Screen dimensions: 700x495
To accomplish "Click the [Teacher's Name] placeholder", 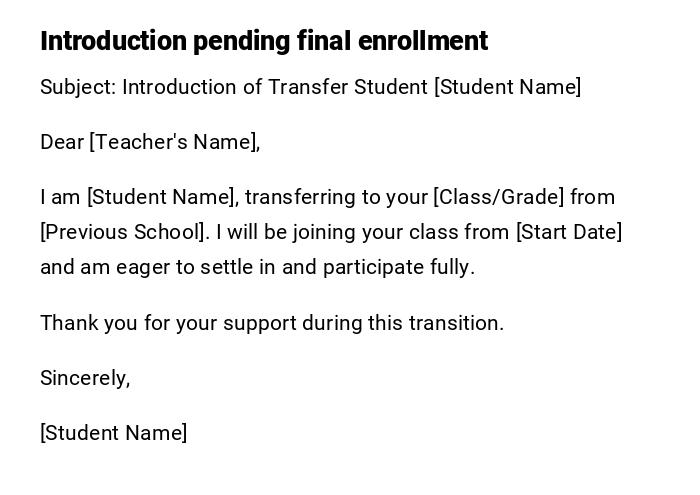I will (172, 142).
